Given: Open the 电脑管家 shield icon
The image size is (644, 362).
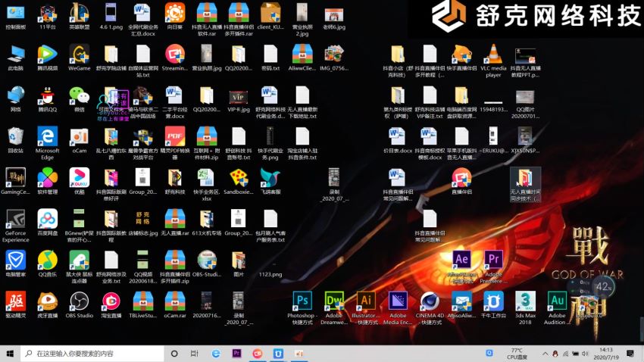Looking at the screenshot, I should click(x=16, y=260).
